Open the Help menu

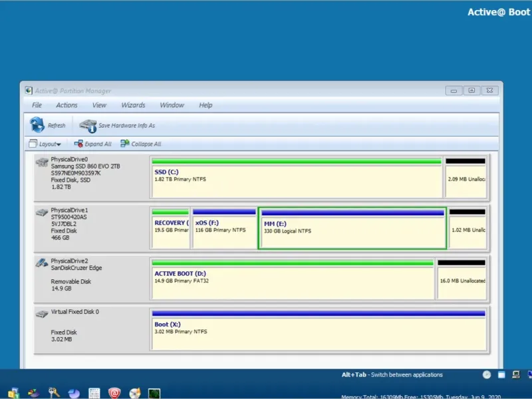205,105
